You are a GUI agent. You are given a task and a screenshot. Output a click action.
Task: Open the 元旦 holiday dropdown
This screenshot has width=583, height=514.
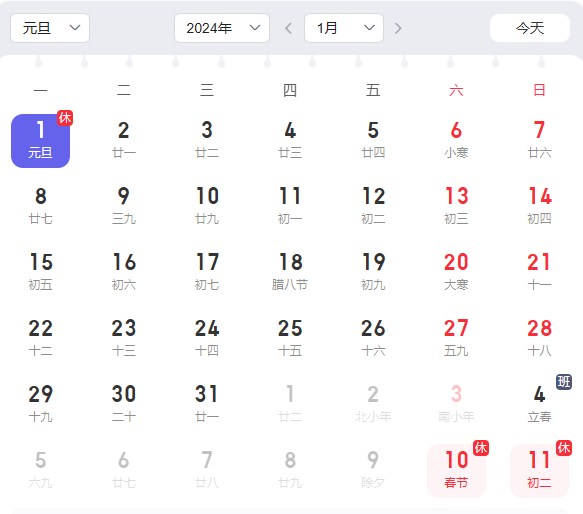pos(50,28)
